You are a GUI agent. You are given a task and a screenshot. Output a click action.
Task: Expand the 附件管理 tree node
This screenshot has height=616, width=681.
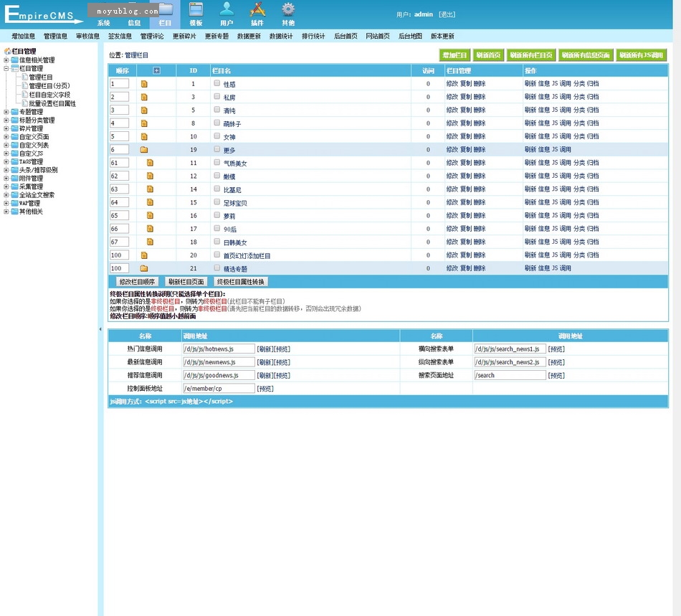click(6, 178)
